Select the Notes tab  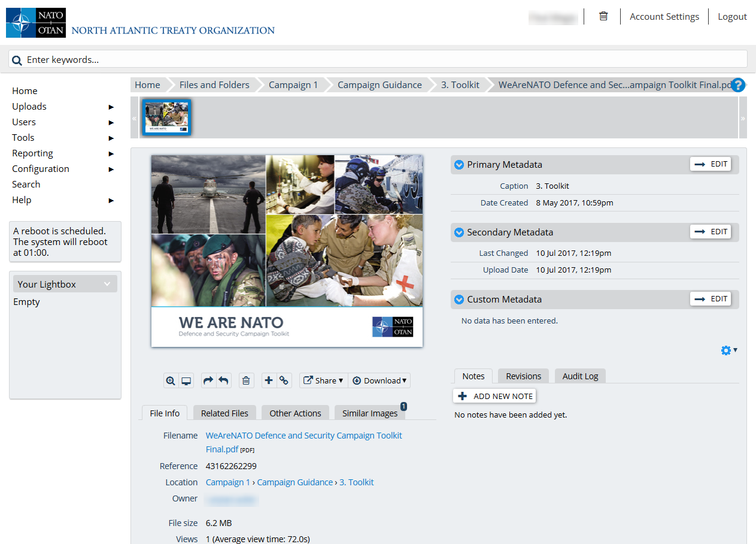coord(473,376)
